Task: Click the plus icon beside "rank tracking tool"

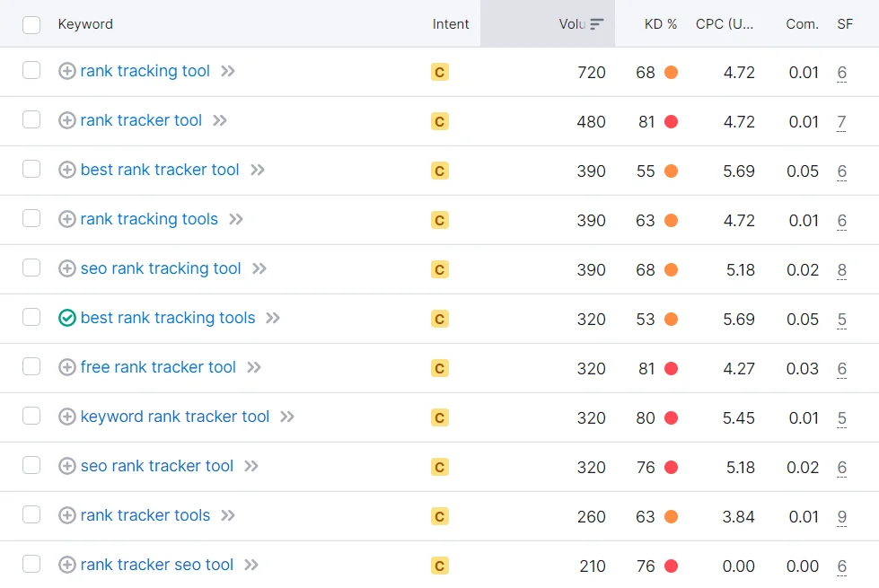Action: tap(66, 72)
